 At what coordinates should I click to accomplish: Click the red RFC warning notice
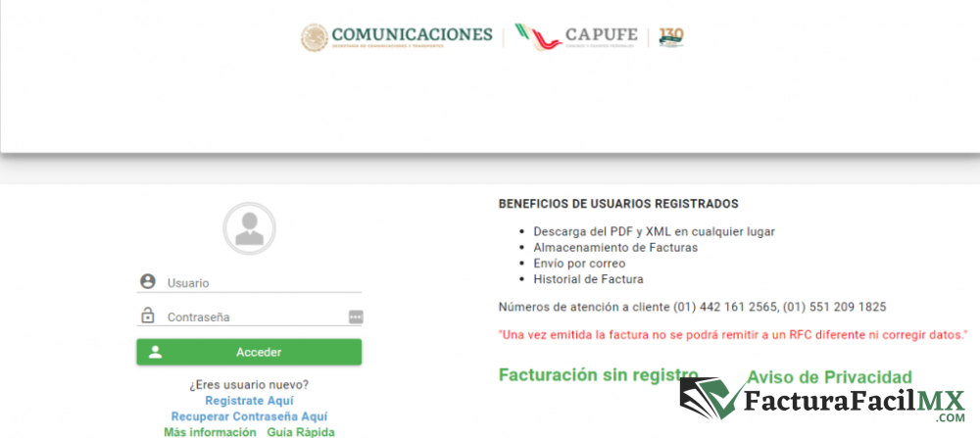733,335
